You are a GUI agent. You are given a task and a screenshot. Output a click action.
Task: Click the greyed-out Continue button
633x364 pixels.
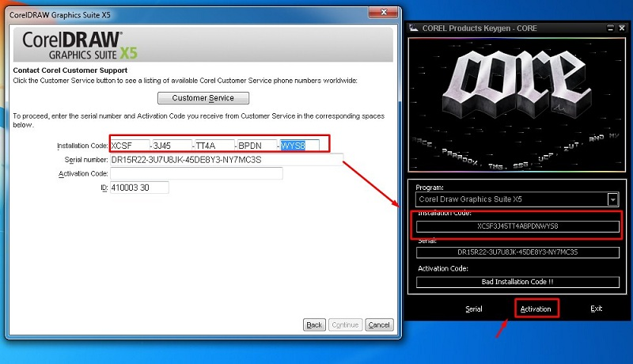coord(344,324)
